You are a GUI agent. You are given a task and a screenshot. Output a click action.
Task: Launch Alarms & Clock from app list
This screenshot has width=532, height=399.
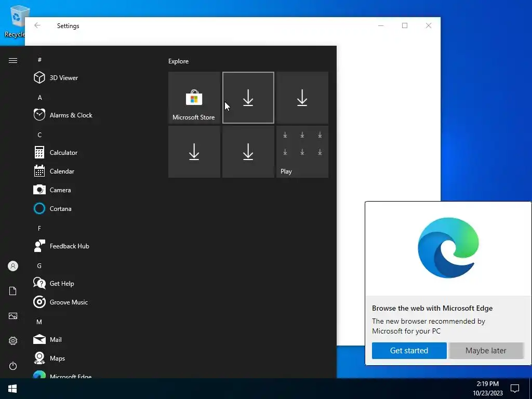(71, 115)
